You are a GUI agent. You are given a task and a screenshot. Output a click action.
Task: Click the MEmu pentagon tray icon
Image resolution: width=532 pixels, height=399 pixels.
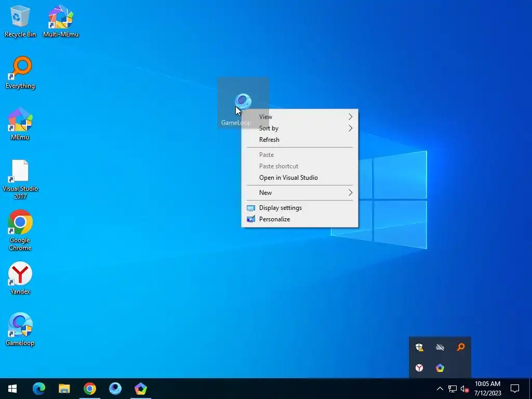click(440, 368)
